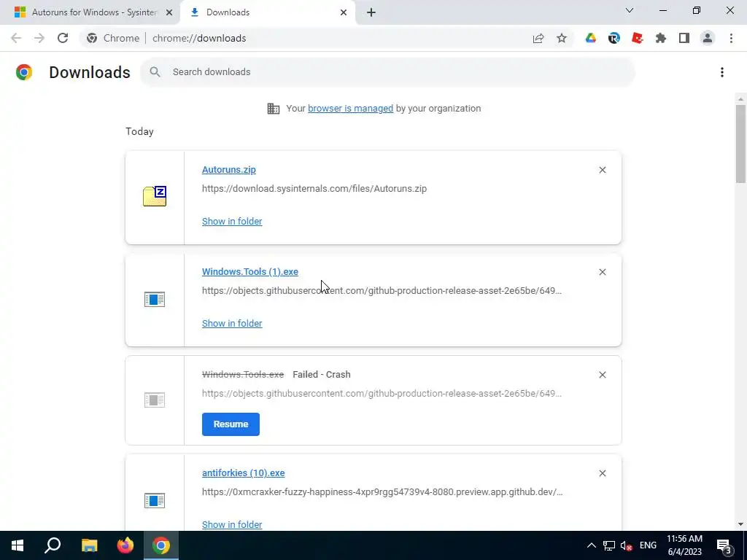Click the Chrome icon in the taskbar
The height and width of the screenshot is (560, 747).
coord(161,545)
